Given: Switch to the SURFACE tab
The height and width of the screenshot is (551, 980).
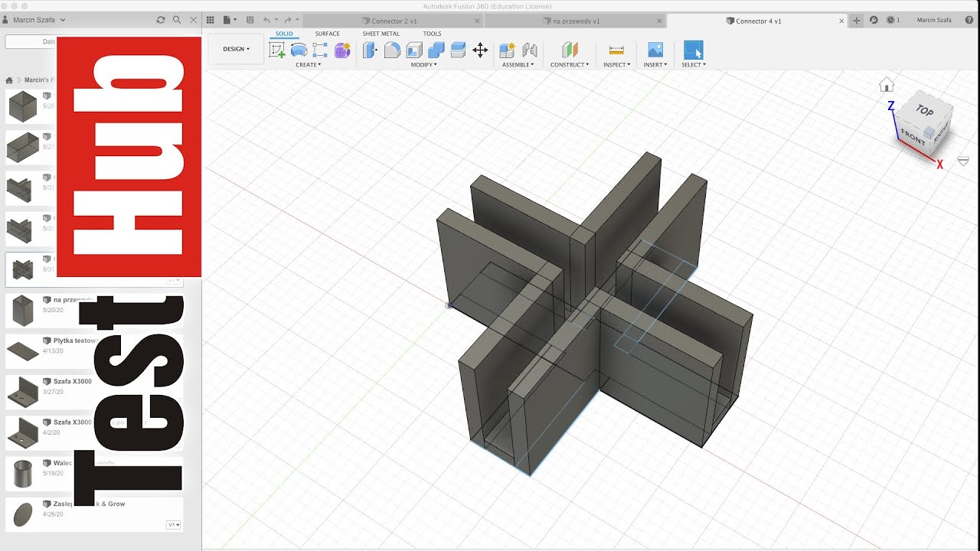Looking at the screenshot, I should (328, 34).
